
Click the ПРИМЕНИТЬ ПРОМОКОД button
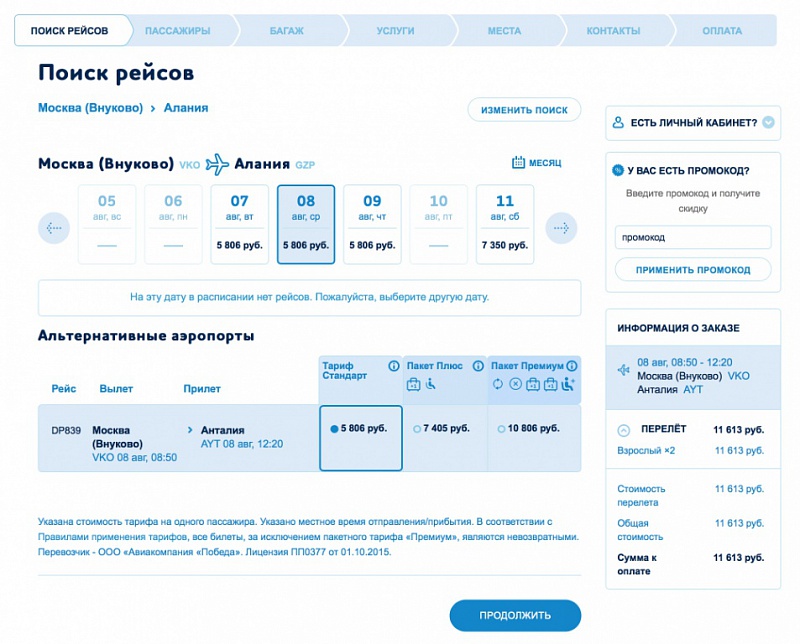(x=693, y=270)
